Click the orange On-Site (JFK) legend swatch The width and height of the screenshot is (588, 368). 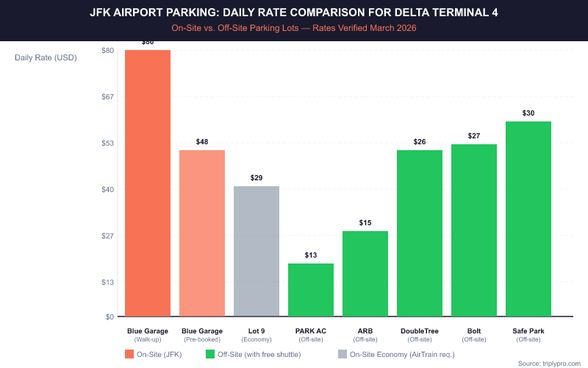click(129, 354)
